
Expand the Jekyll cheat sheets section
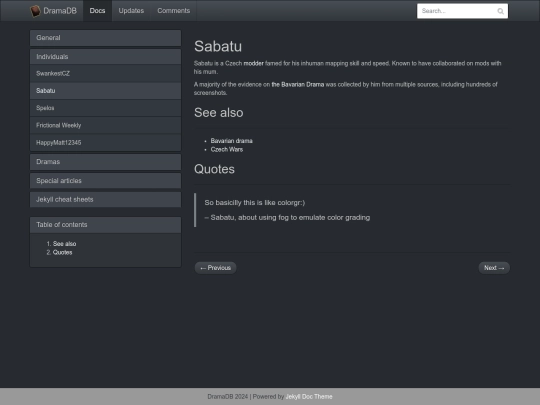click(x=105, y=199)
